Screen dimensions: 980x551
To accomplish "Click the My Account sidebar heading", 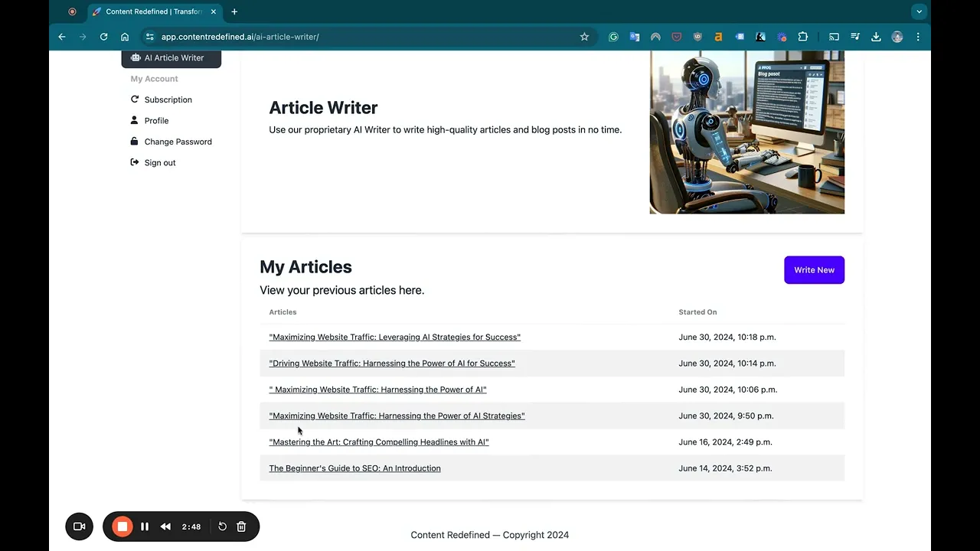I will tap(154, 79).
